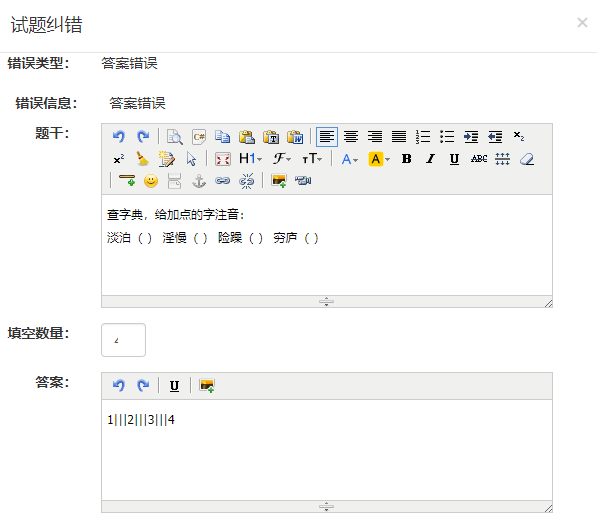The height and width of the screenshot is (523, 597).
Task: Increase indent of the text
Action: (x=471, y=136)
